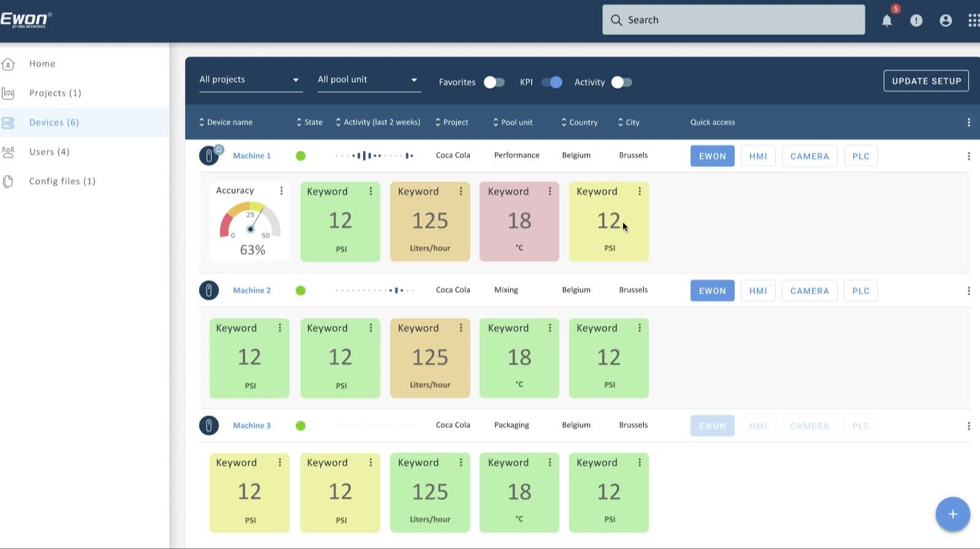Screen dimensions: 980x549
Task: Toggle the KPI switch off
Action: click(x=552, y=82)
